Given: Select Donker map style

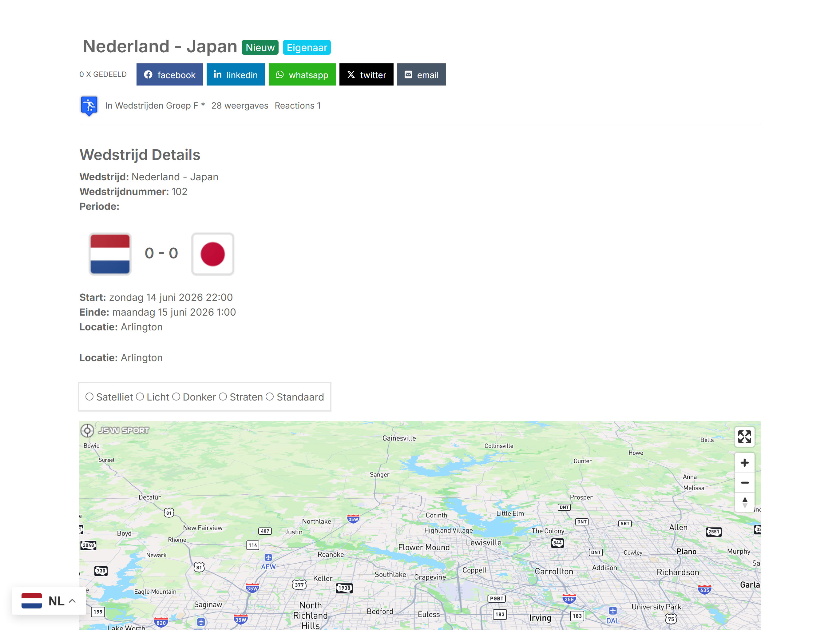Looking at the screenshot, I should (x=176, y=397).
